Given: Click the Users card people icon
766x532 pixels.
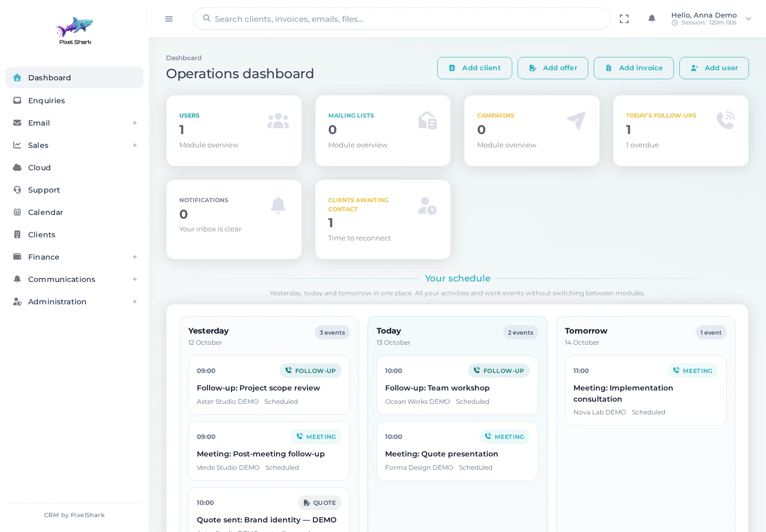Looking at the screenshot, I should click(x=278, y=121).
